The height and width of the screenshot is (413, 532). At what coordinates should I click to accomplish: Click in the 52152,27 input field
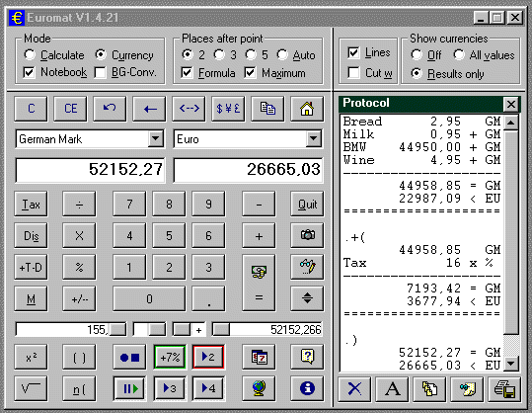pyautogui.click(x=90, y=170)
